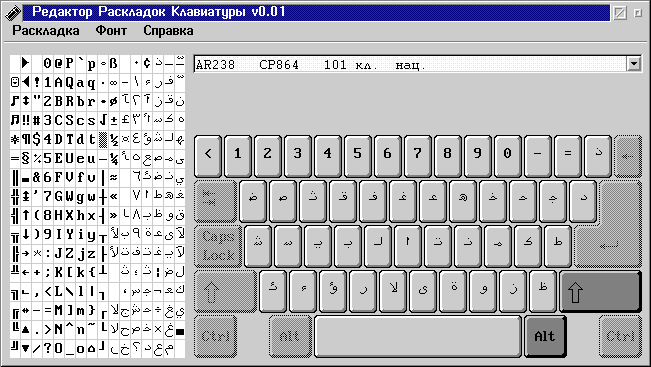Click the Arabic alef ا key on keyboard
The image size is (651, 367).
[408, 246]
